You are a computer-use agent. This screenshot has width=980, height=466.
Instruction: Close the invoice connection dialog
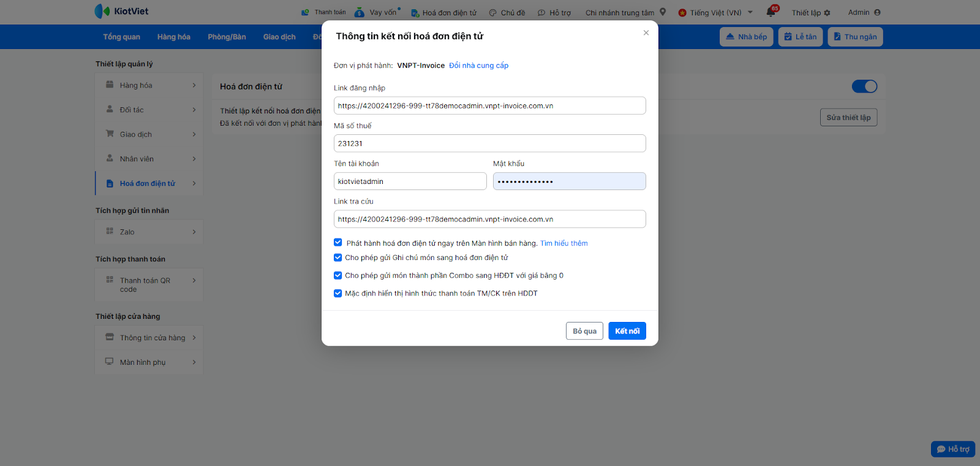point(646,33)
